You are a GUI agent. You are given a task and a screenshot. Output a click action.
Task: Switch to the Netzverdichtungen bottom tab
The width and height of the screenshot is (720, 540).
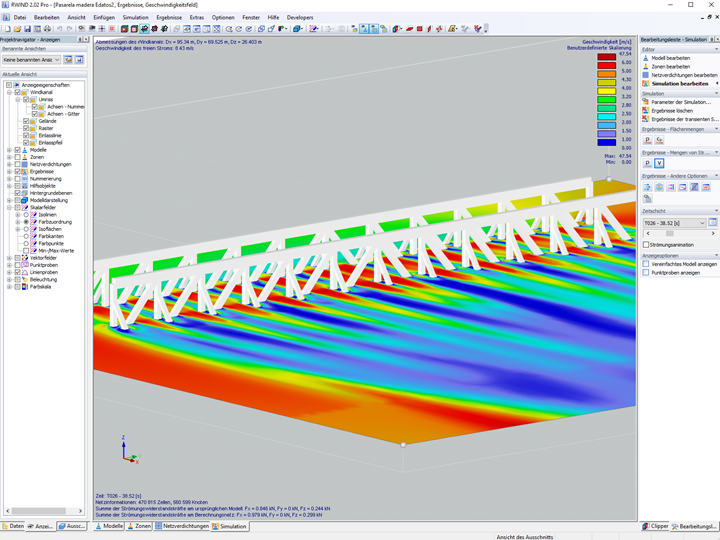click(x=182, y=526)
